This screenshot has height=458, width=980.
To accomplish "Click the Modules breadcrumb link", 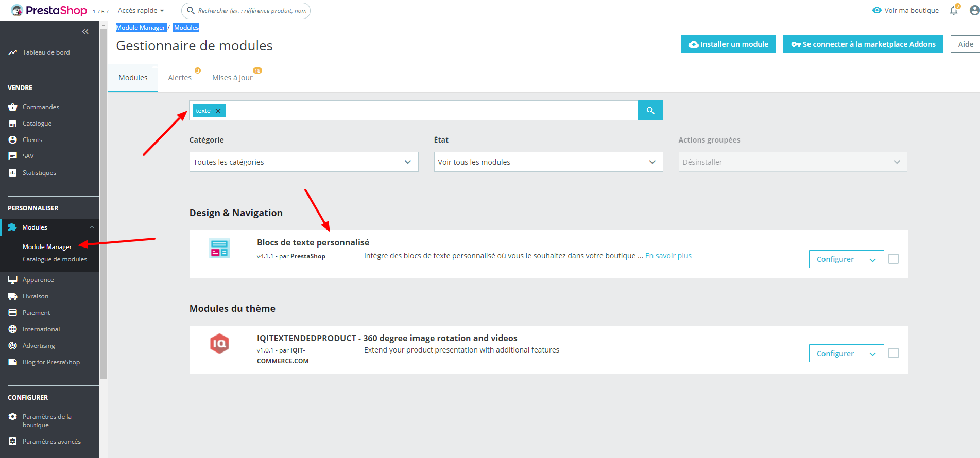I will click(186, 28).
